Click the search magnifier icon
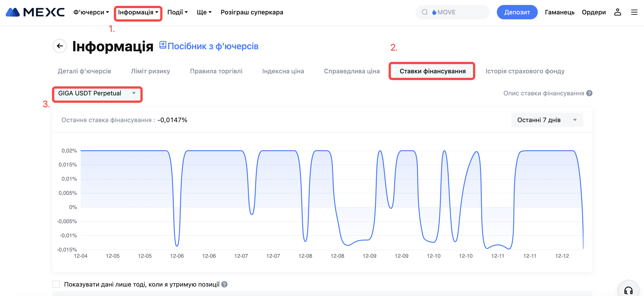 click(x=425, y=12)
